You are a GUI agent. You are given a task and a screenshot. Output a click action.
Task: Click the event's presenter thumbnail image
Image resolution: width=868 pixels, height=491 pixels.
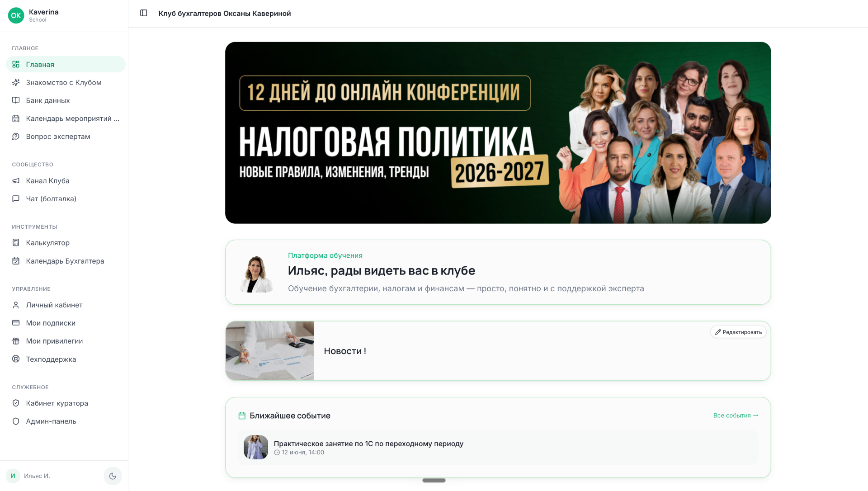[x=256, y=448]
